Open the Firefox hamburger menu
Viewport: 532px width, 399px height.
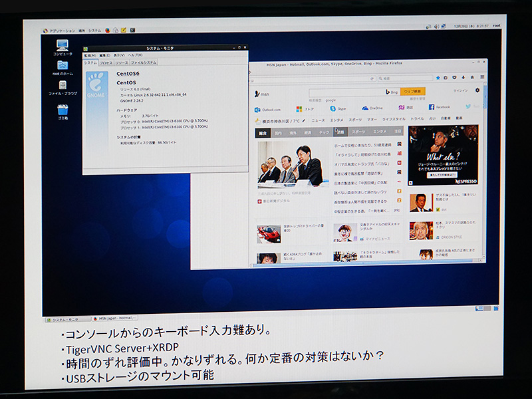[482, 77]
